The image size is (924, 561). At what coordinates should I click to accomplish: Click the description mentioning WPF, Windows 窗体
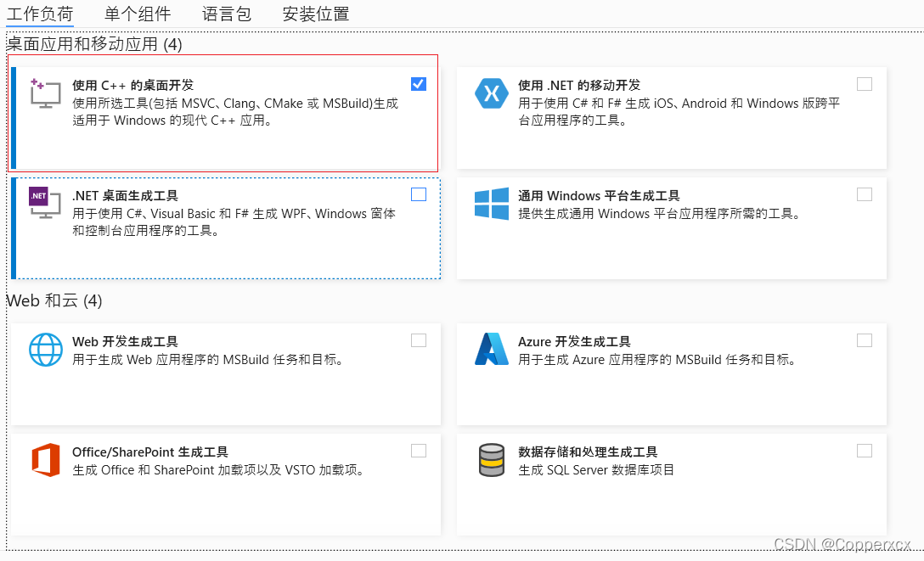(234, 222)
